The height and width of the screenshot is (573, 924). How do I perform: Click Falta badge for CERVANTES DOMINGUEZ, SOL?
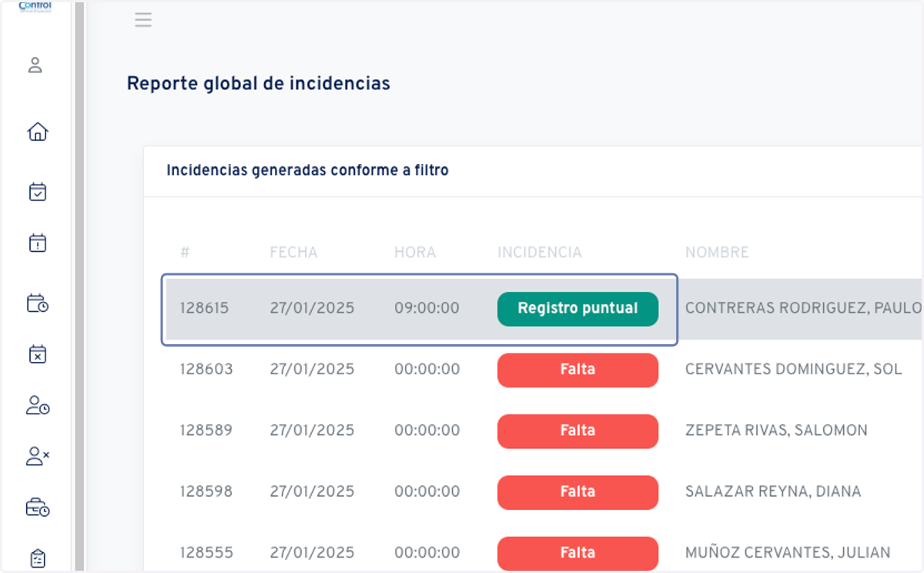pos(577,370)
